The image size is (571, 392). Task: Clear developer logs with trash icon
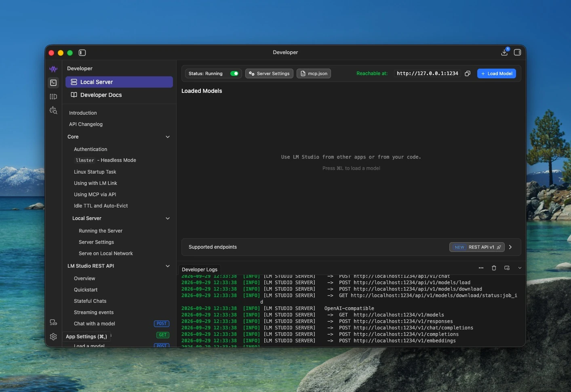click(494, 268)
